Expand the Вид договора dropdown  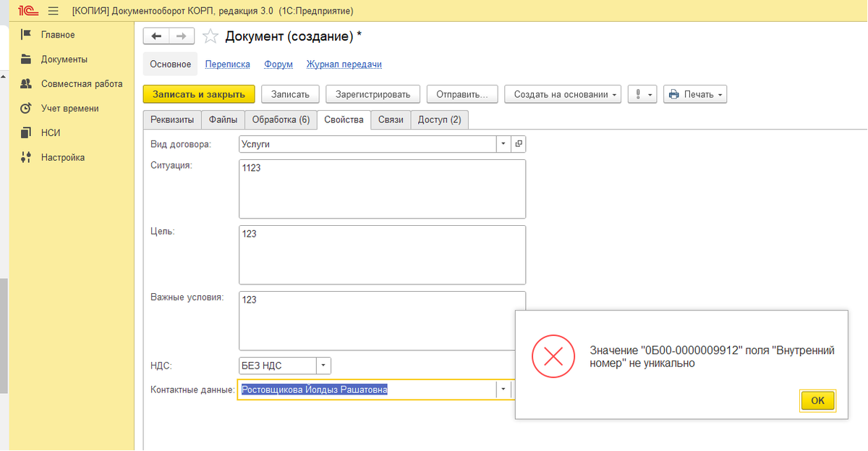point(503,144)
